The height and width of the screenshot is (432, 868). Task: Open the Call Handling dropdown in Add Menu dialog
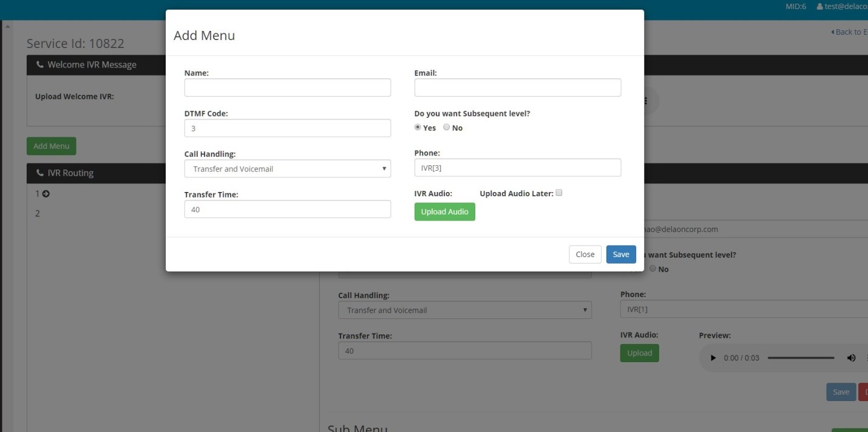tap(287, 168)
